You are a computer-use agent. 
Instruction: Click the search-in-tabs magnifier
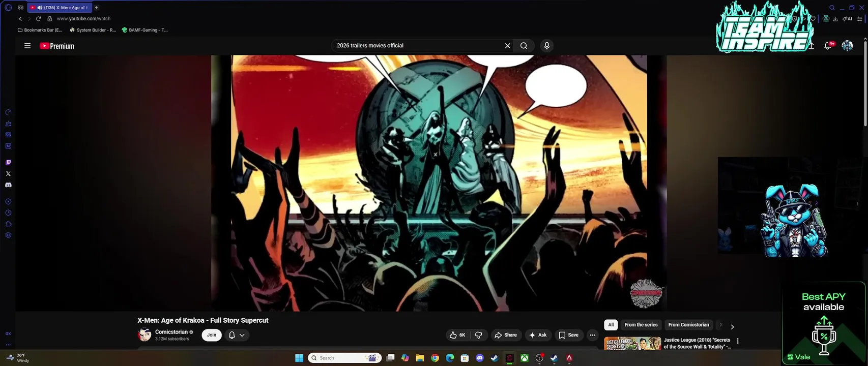(832, 8)
